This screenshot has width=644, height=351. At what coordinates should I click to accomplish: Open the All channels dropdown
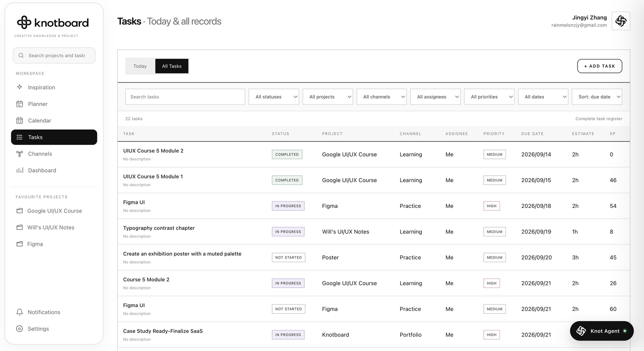click(382, 96)
